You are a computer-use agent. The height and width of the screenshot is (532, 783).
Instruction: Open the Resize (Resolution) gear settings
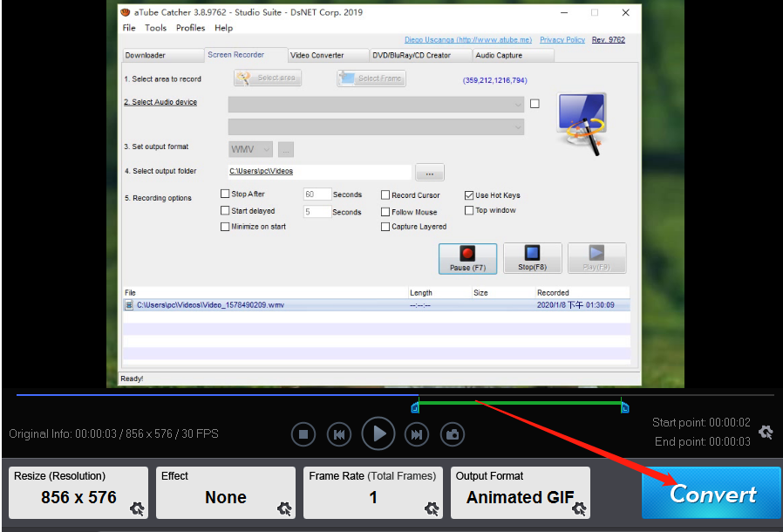coord(136,508)
